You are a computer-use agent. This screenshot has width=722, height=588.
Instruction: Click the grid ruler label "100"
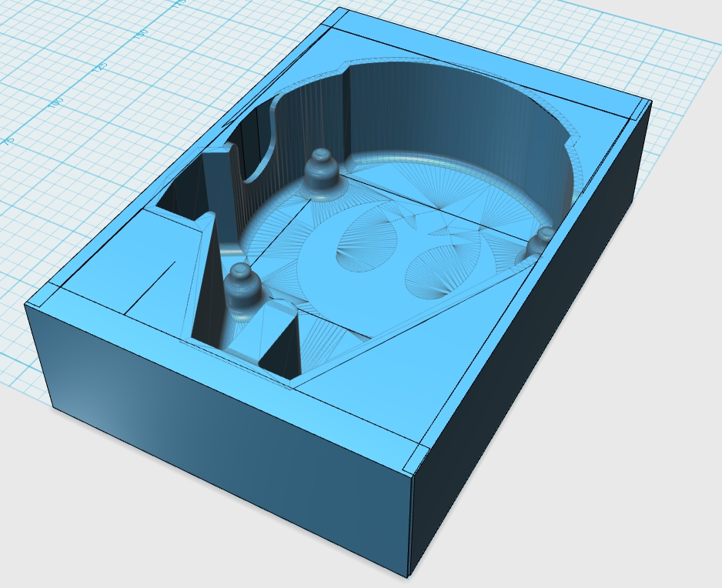pos(56,103)
